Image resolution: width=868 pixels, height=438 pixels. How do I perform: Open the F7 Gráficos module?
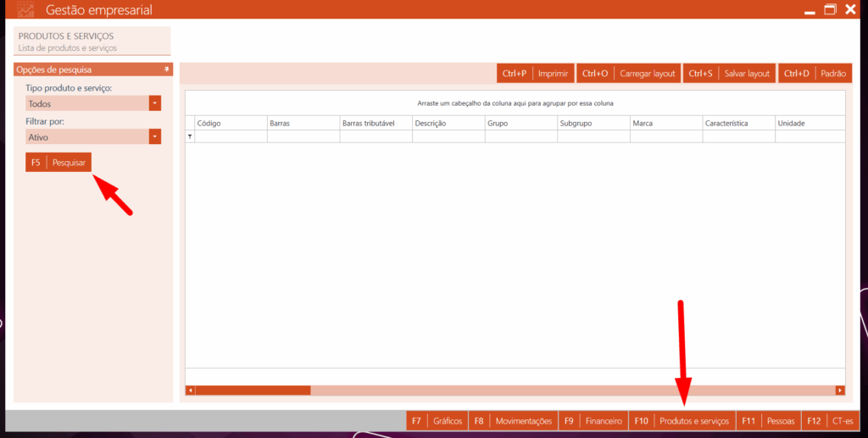click(437, 421)
